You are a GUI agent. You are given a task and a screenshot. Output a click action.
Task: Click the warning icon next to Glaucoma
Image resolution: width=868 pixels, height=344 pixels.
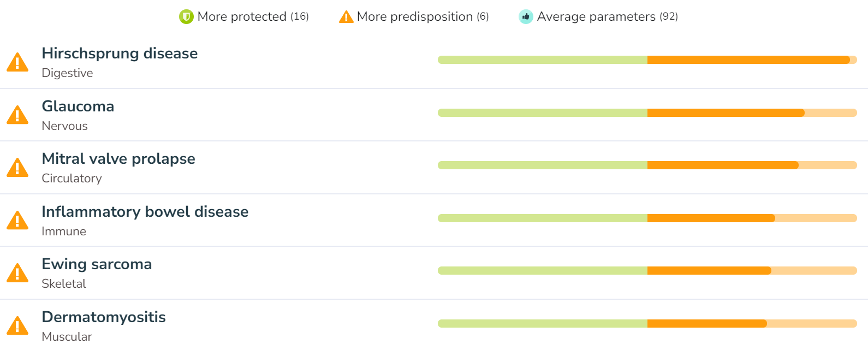pos(17,115)
